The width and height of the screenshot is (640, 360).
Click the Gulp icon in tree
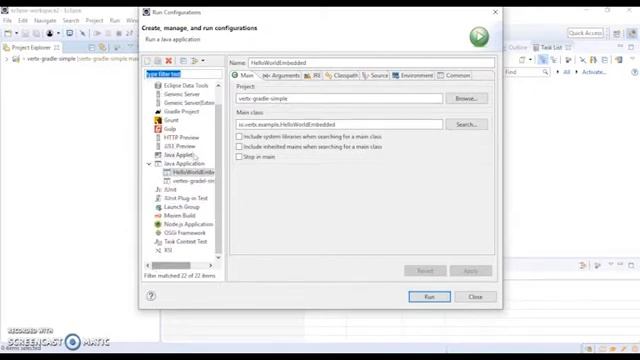pos(158,129)
